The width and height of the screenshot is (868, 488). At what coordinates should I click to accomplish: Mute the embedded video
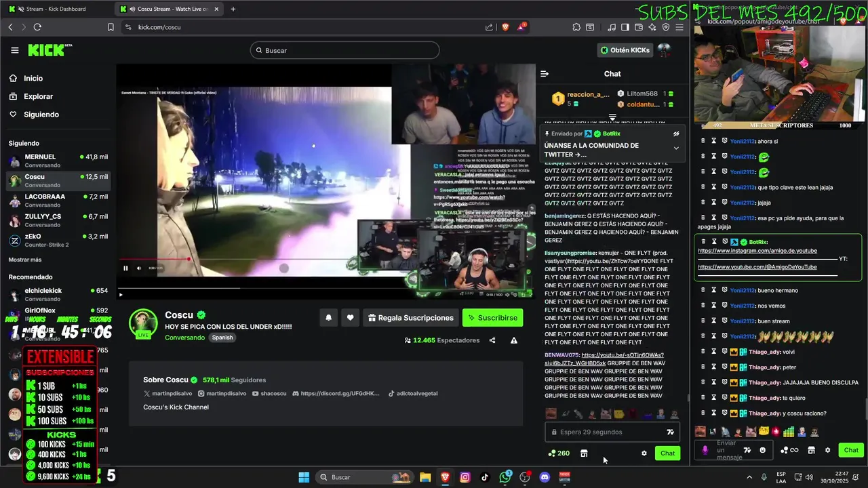(139, 268)
